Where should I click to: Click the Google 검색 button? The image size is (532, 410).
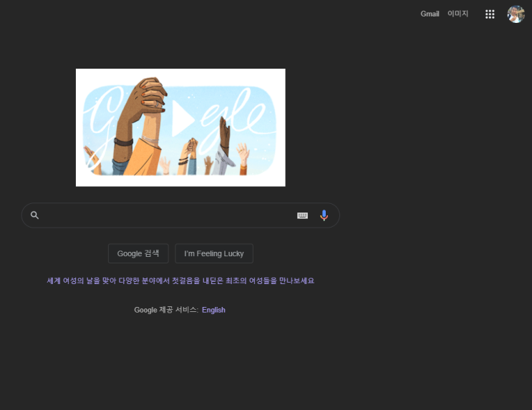pos(138,253)
